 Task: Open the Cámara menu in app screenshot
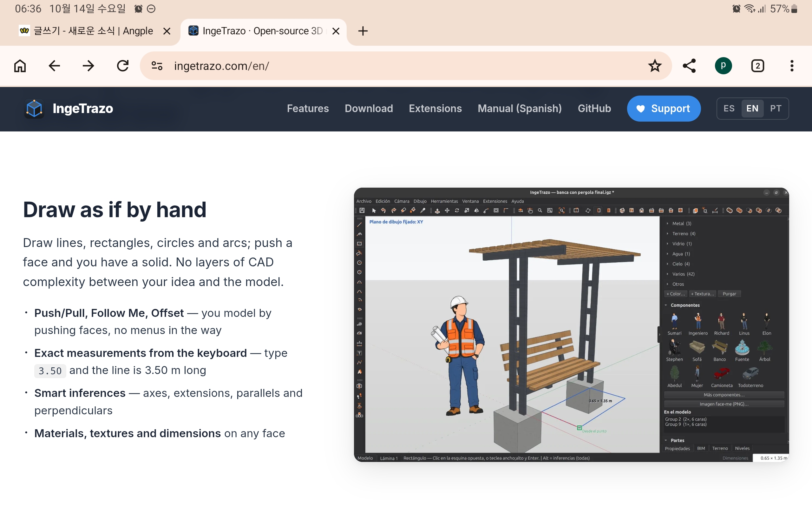click(x=402, y=201)
